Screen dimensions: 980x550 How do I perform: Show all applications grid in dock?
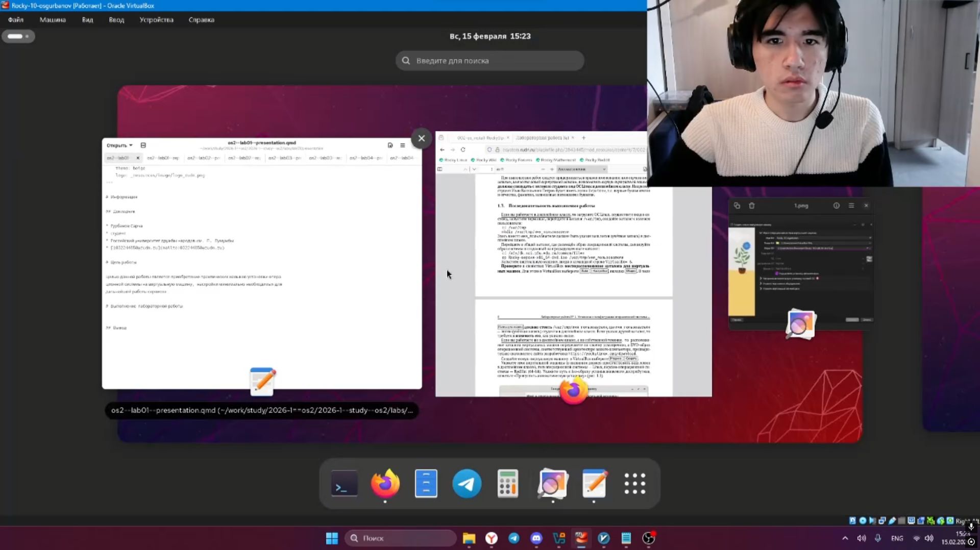[635, 483]
